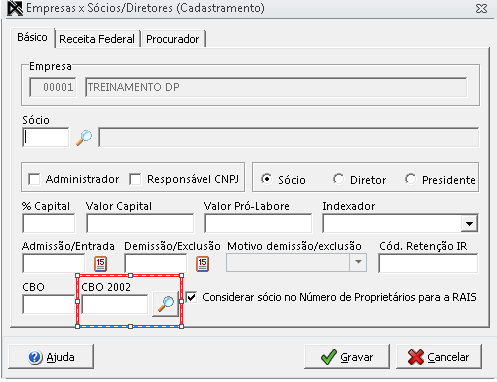Uncheck Considerar sócio no Número de Proprietários
This screenshot has width=497, height=382.
click(191, 297)
